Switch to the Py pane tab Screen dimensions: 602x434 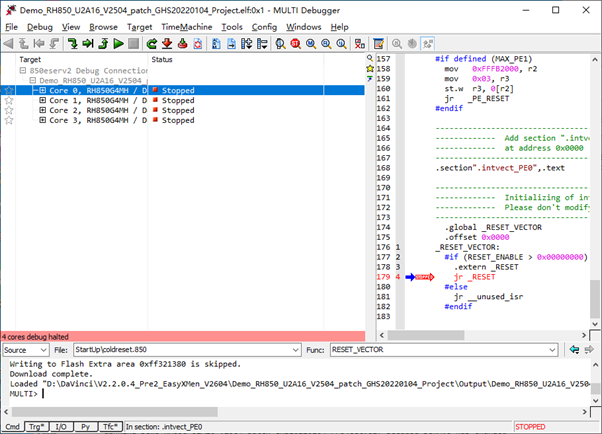[x=85, y=427]
